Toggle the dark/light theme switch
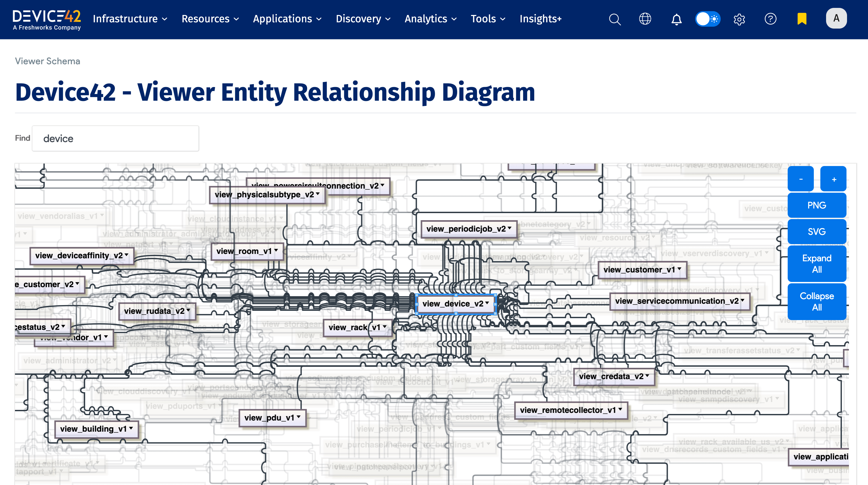The width and height of the screenshot is (868, 485). 708,19
